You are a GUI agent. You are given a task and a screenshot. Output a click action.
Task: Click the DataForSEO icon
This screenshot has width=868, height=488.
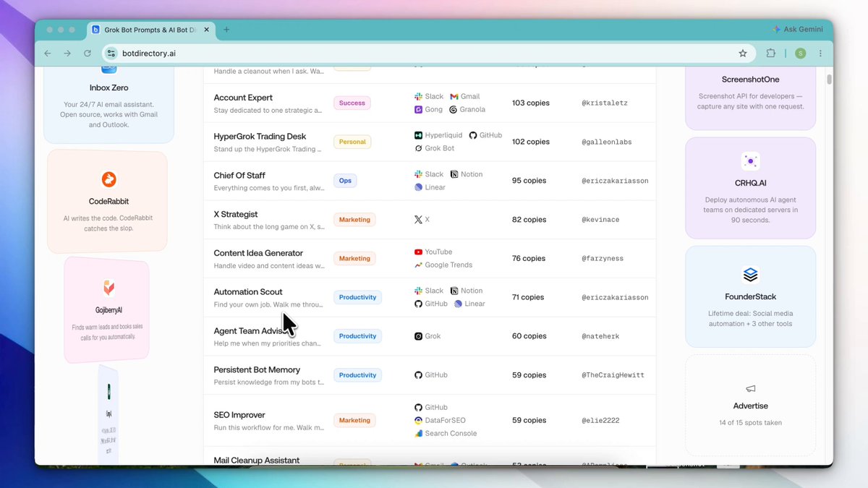418,420
